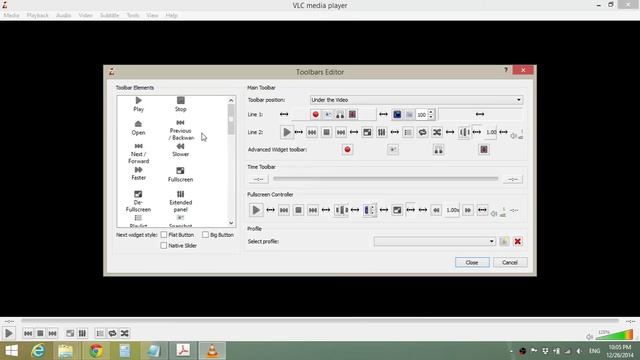Open Google Chrome from the taskbar
This screenshot has width=640, height=360.
pyautogui.click(x=96, y=351)
